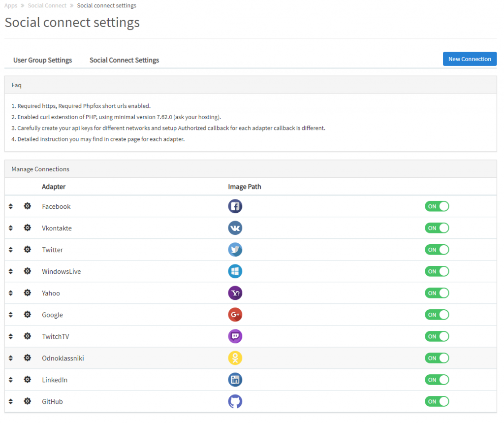Click the Twitter adapter icon
Screen dimensions: 504x423
point(235,249)
